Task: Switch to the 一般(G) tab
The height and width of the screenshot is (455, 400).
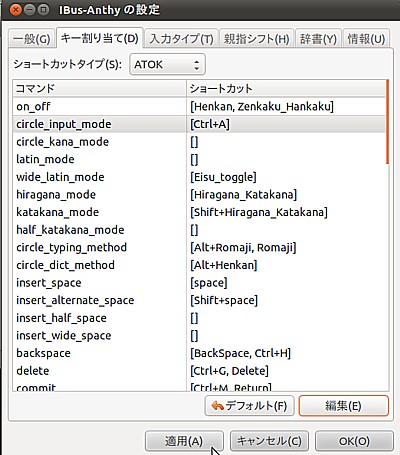Action: tap(31, 39)
